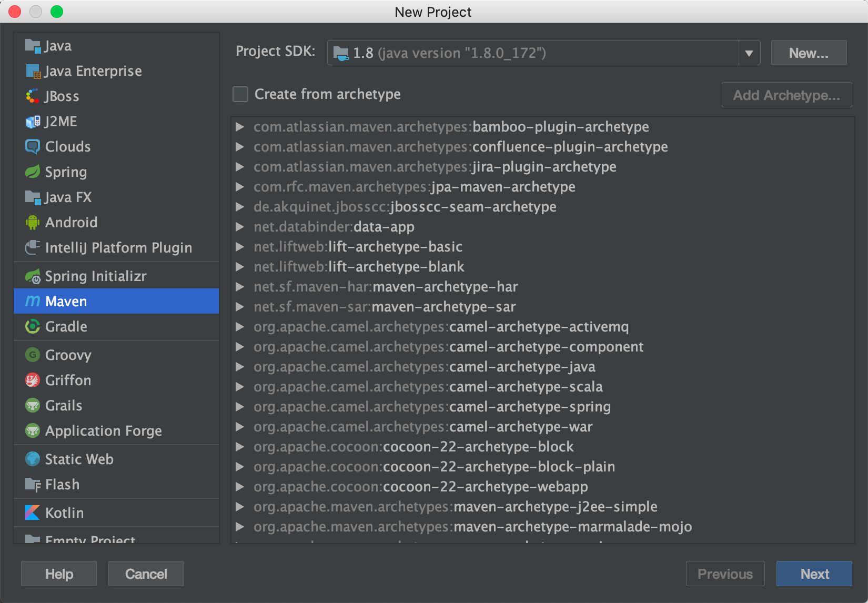The image size is (868, 603).
Task: Click the Application Forge icon
Action: pos(33,431)
